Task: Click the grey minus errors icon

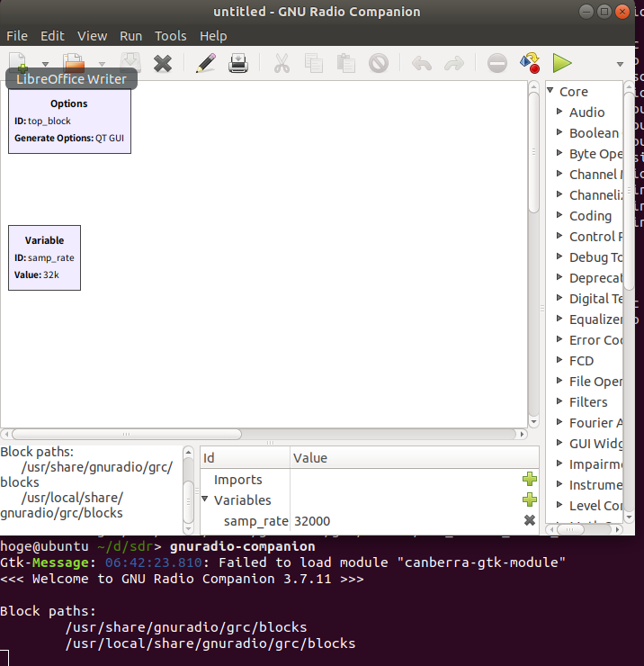Action: [x=497, y=63]
